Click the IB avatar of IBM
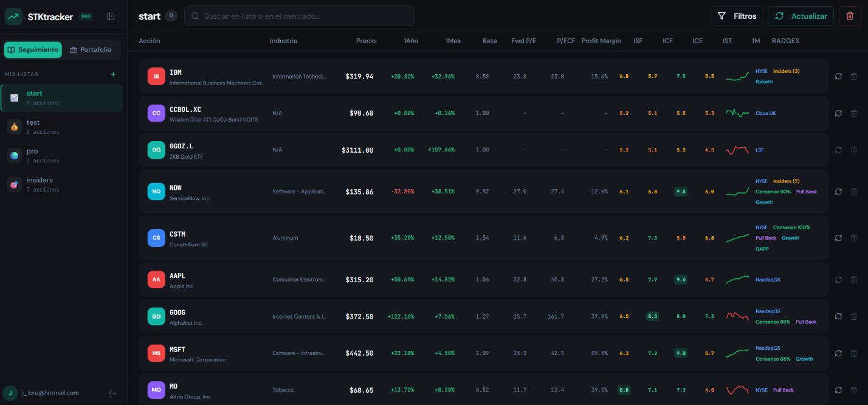 tap(156, 77)
